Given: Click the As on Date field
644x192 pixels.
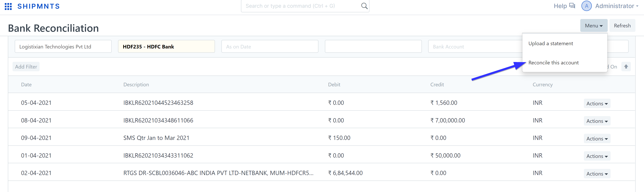Looking at the screenshot, I should (x=269, y=46).
